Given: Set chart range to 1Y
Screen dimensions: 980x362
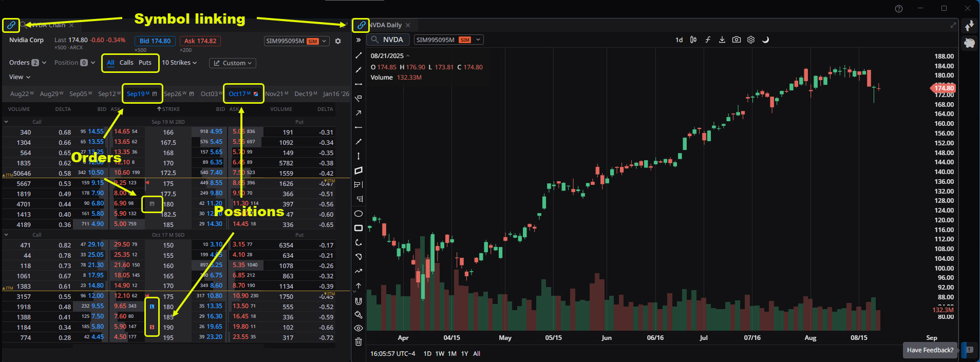Looking at the screenshot, I should click(464, 354).
